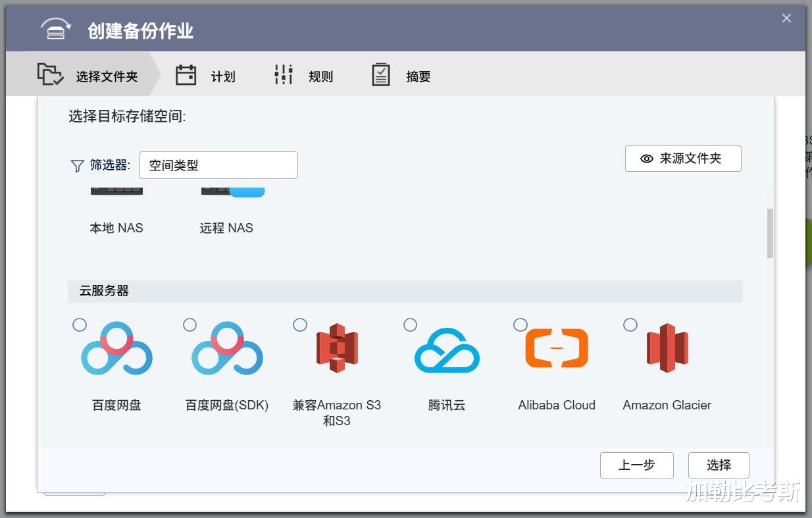Viewport: 812px width, 518px height.
Task: Select the 百度网盘 radio button
Action: 80,324
